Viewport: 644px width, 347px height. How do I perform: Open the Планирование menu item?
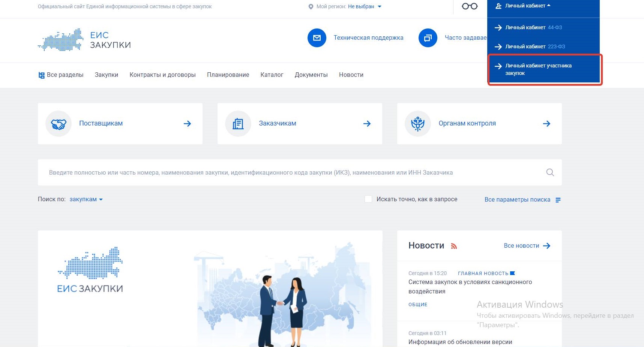coord(228,75)
